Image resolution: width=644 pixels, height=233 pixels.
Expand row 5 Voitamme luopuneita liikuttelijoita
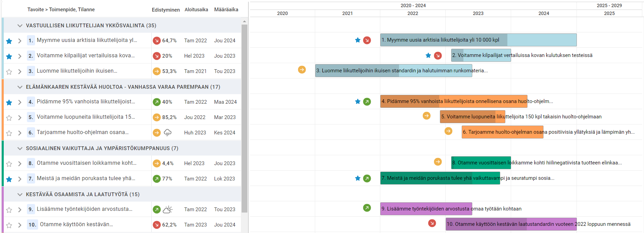coord(20,118)
